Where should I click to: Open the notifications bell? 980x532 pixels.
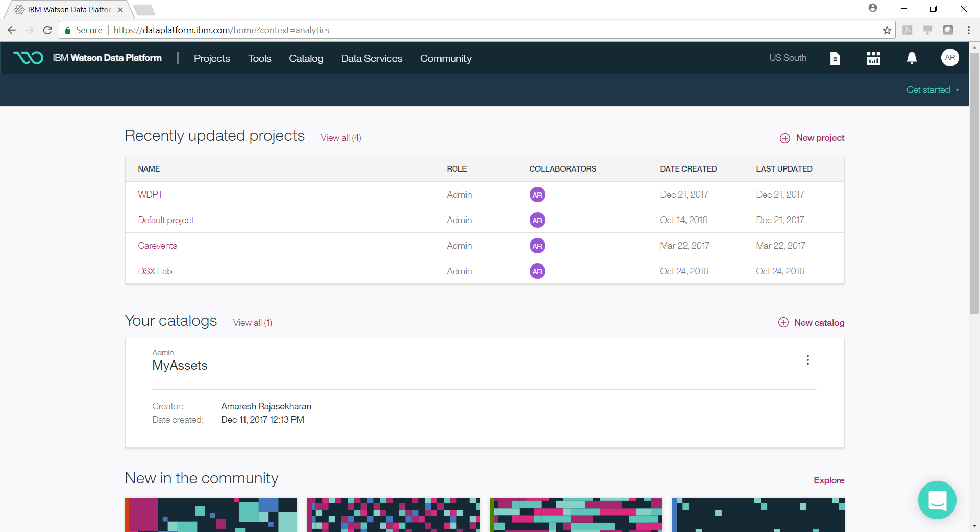(x=912, y=58)
